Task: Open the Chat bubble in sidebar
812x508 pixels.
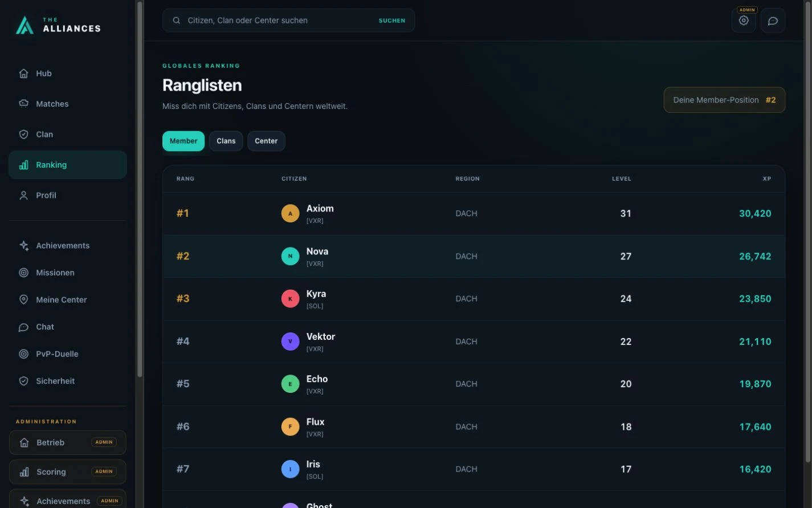Action: tap(24, 327)
